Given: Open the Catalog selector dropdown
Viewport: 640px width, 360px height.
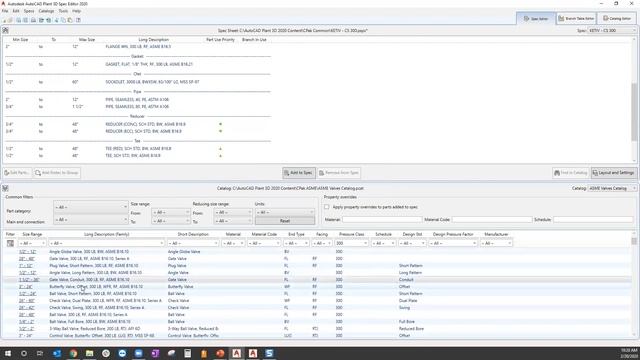Looking at the screenshot, I should (612, 188).
